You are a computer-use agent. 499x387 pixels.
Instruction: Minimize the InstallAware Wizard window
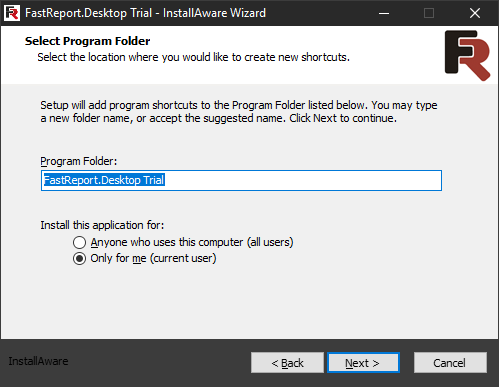pyautogui.click(x=384, y=13)
